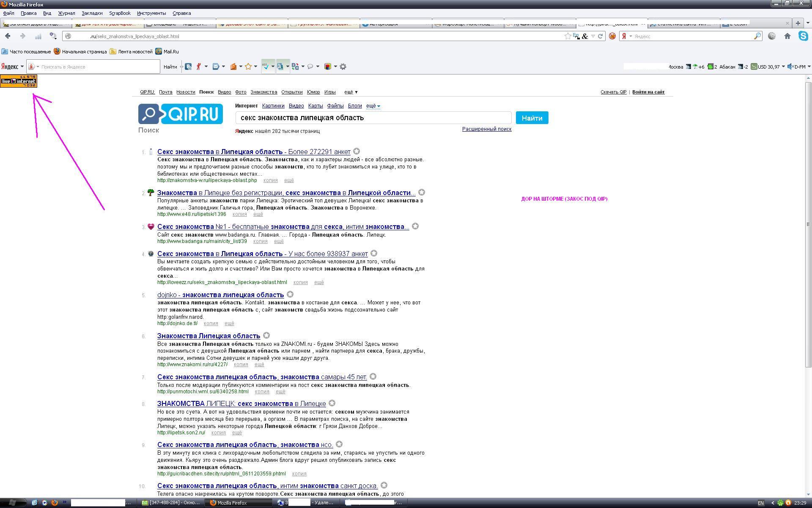Open the Skype toolbar icon
This screenshot has width=812, height=508.
click(x=803, y=36)
